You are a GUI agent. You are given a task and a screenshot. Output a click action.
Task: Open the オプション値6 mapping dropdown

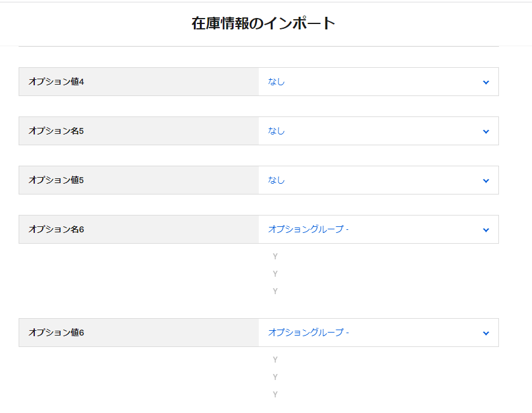[378, 333]
